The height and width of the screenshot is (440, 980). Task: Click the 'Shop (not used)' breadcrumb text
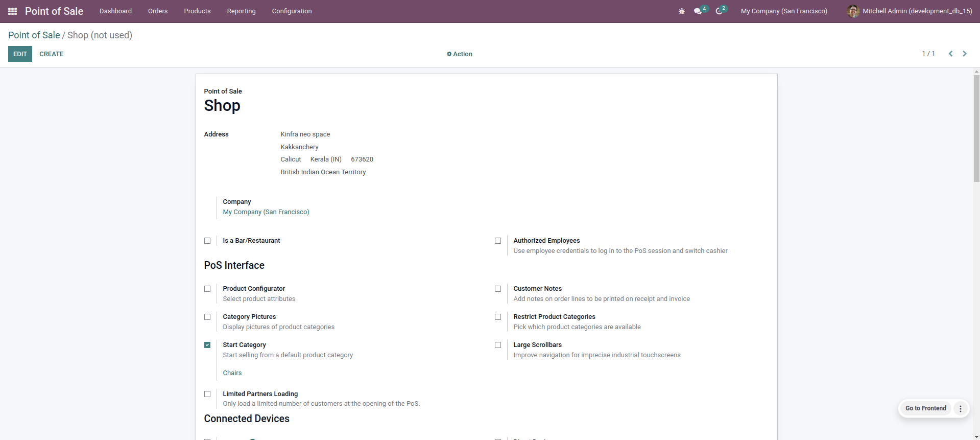tap(100, 35)
